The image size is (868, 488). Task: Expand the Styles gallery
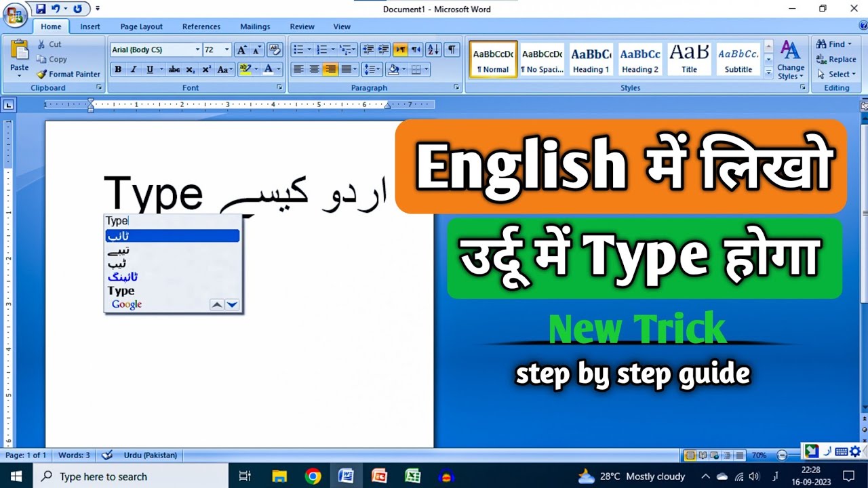pos(768,73)
